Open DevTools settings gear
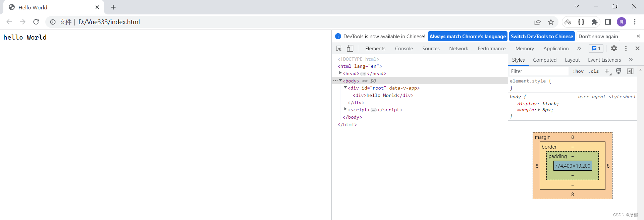The height and width of the screenshot is (220, 644). pos(614,49)
